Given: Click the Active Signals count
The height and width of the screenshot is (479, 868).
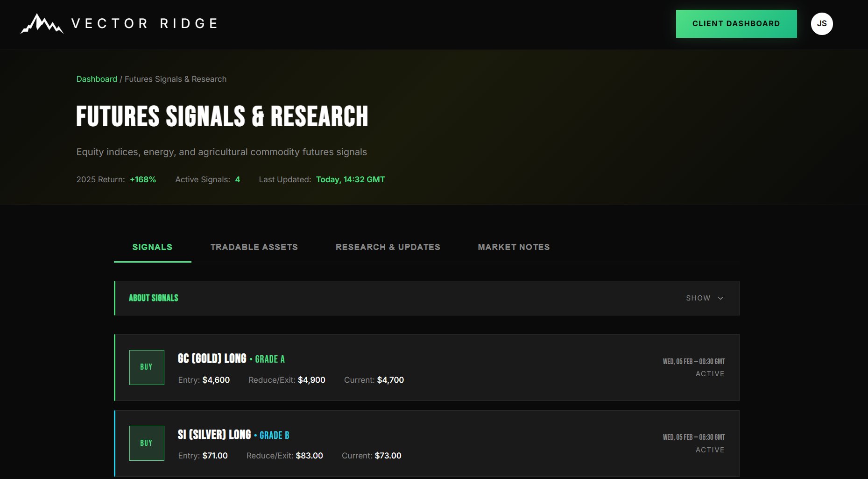Looking at the screenshot, I should (x=238, y=179).
